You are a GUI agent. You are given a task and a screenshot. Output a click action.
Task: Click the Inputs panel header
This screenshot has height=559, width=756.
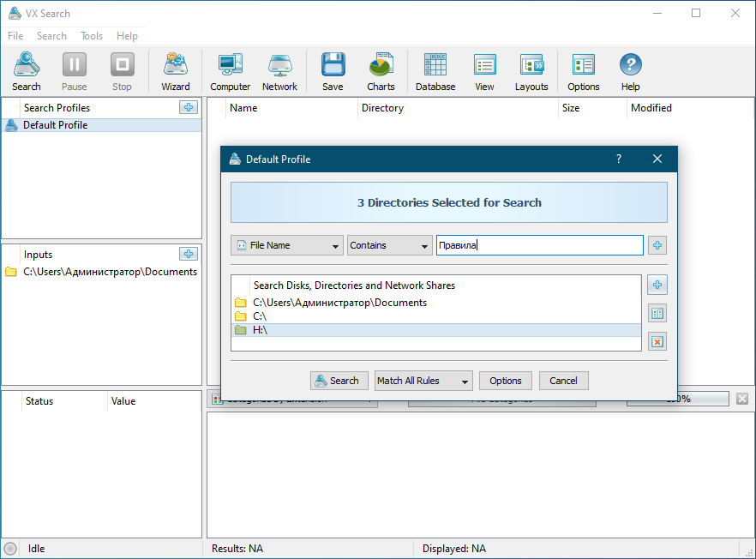[38, 255]
